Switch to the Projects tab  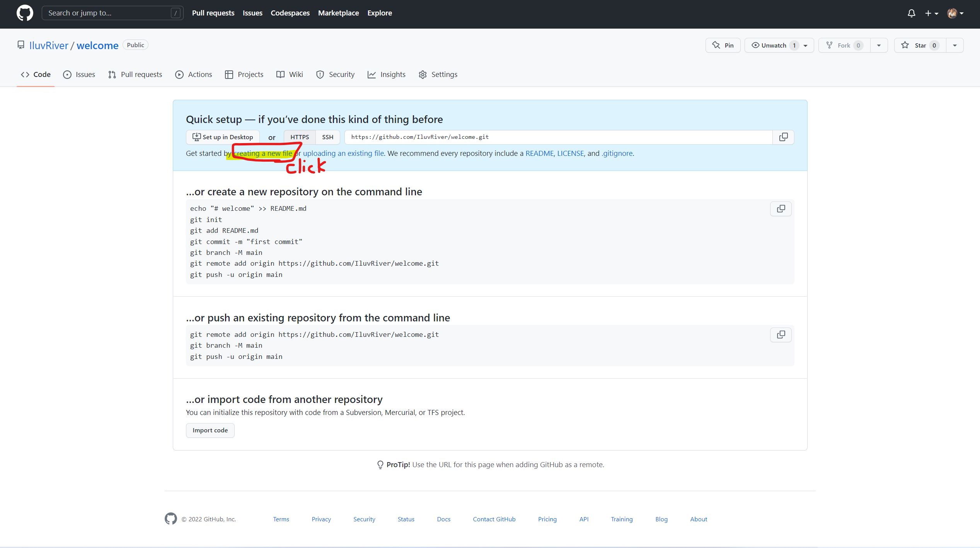244,75
